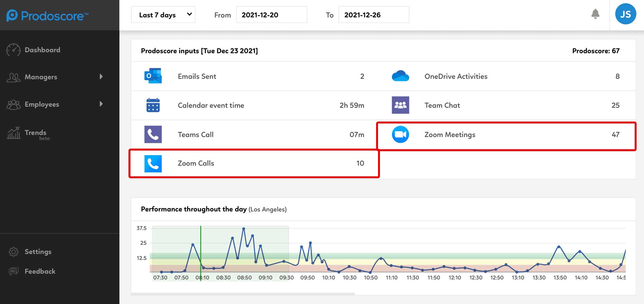Click the Zoom Calls phone icon

(x=153, y=163)
